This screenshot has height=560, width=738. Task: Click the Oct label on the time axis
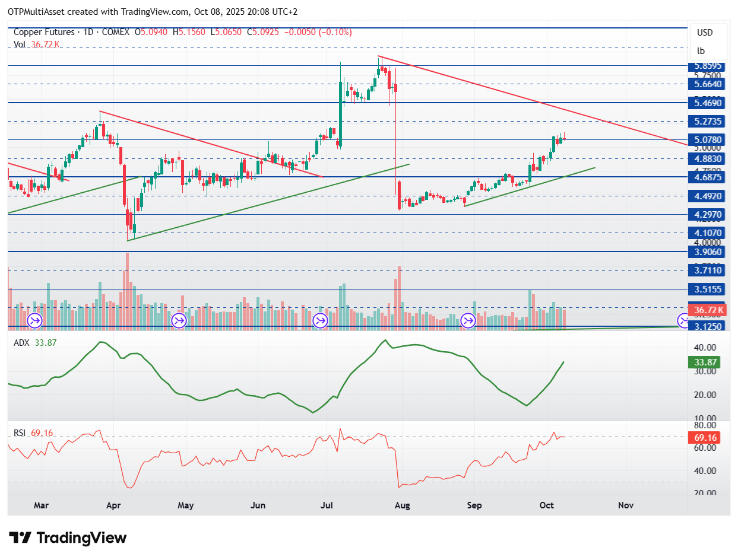(x=547, y=505)
